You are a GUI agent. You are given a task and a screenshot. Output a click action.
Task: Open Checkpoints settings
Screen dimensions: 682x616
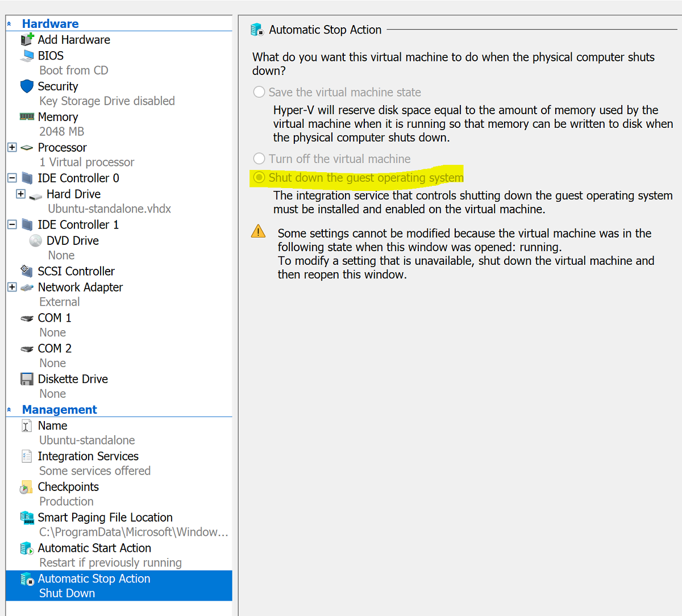point(68,487)
